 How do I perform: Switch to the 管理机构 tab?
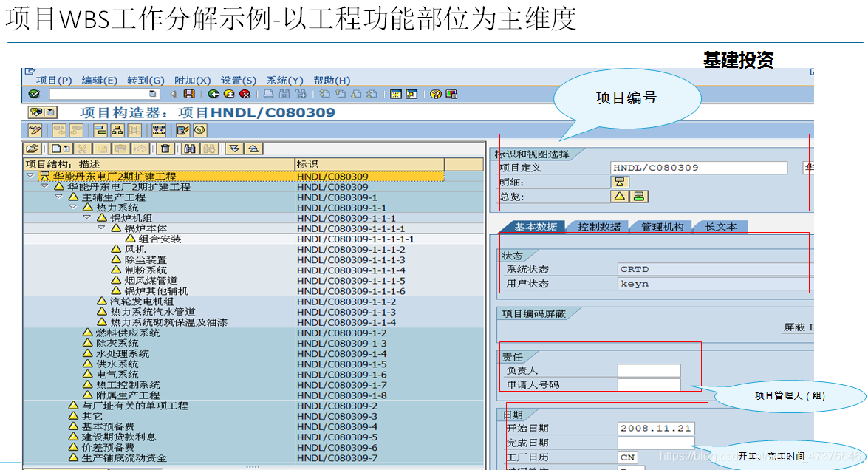662,227
